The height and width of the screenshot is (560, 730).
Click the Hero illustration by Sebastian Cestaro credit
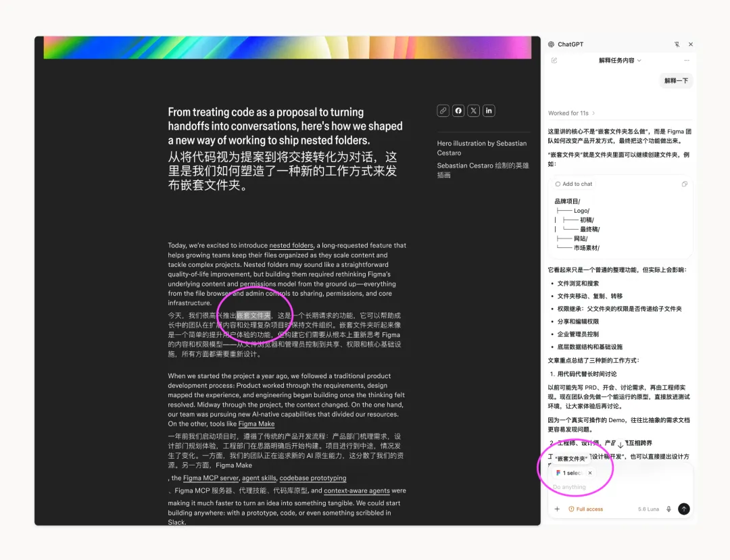482,148
